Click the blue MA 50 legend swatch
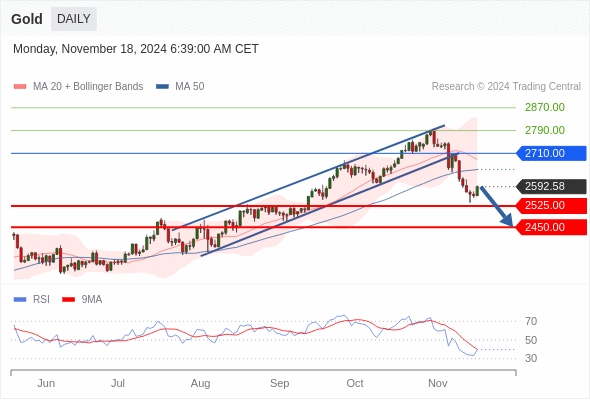This screenshot has height=400, width=590. point(162,87)
